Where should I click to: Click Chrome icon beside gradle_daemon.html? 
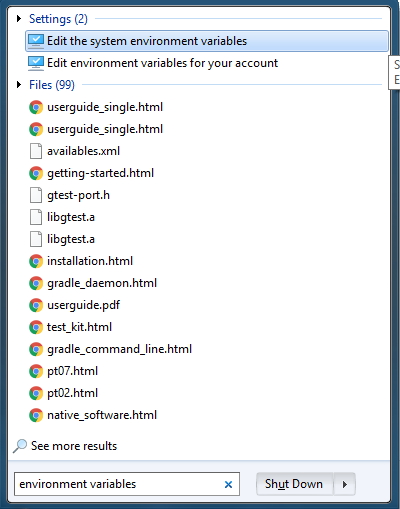pyautogui.click(x=36, y=283)
